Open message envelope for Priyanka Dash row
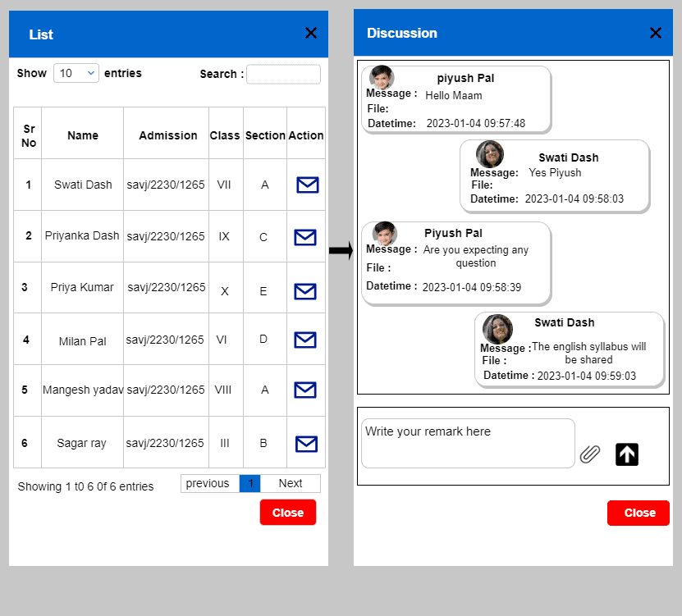This screenshot has height=616, width=682. (x=305, y=237)
